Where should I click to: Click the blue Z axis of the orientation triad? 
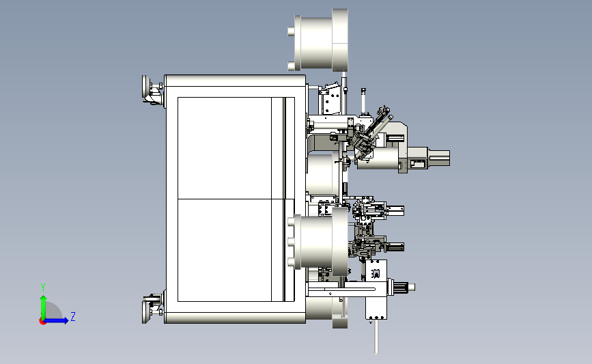click(56, 321)
